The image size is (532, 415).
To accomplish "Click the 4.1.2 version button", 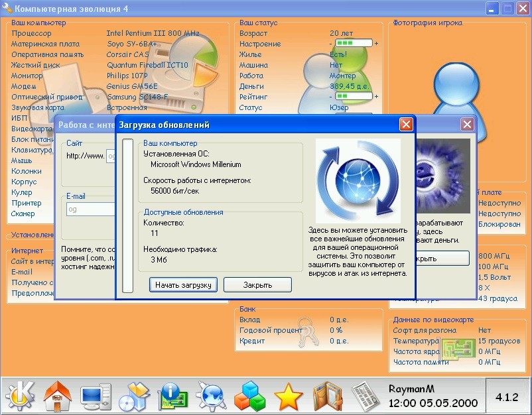I will [507, 396].
